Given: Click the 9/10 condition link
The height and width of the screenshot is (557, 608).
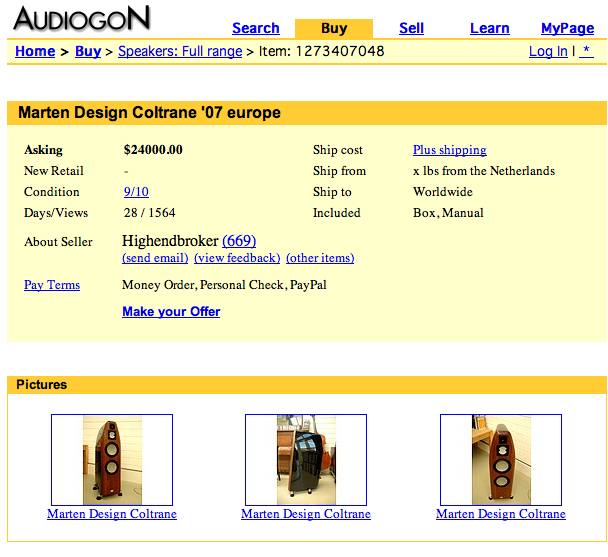Looking at the screenshot, I should [136, 192].
